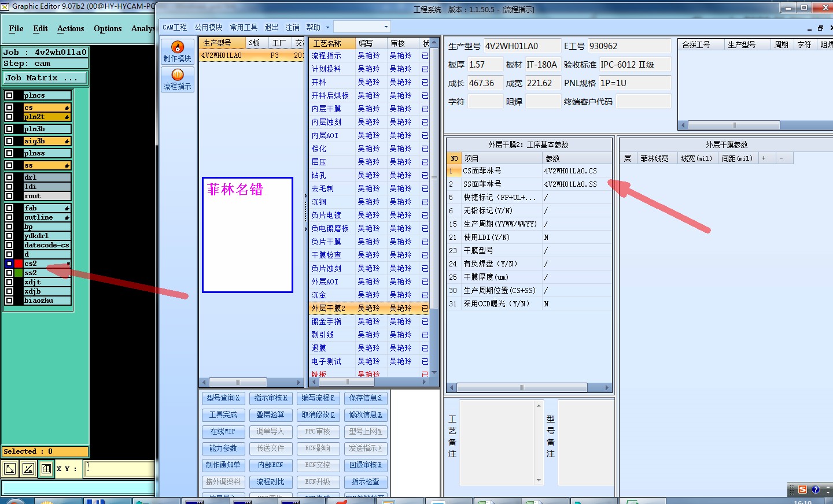833x504 pixels.
Task: Click the 工艺备注 box scroll-down arrow
Action: click(539, 480)
